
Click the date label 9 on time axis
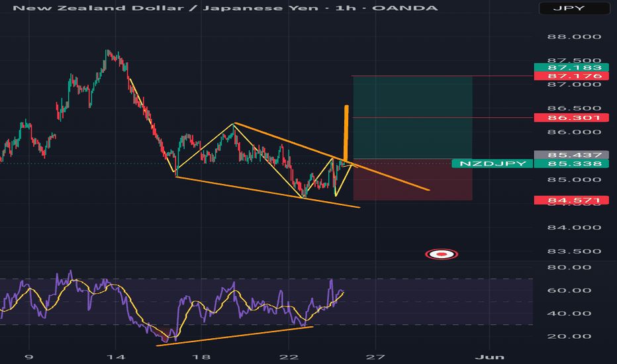point(28,357)
